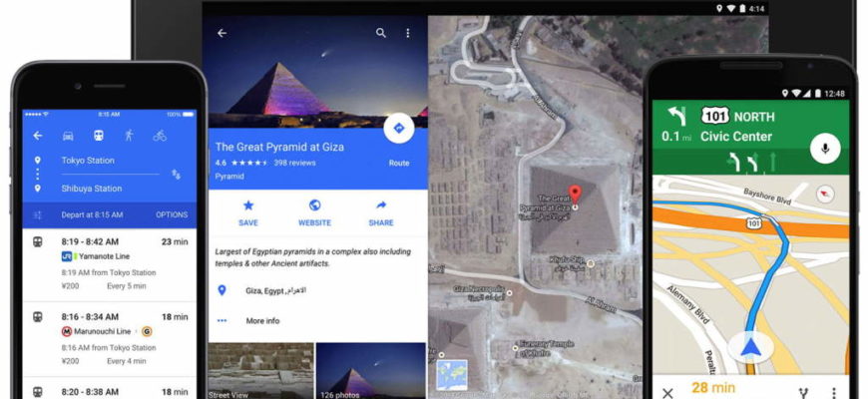Tap the blue Route directions button
868x399 pixels.
[398, 129]
